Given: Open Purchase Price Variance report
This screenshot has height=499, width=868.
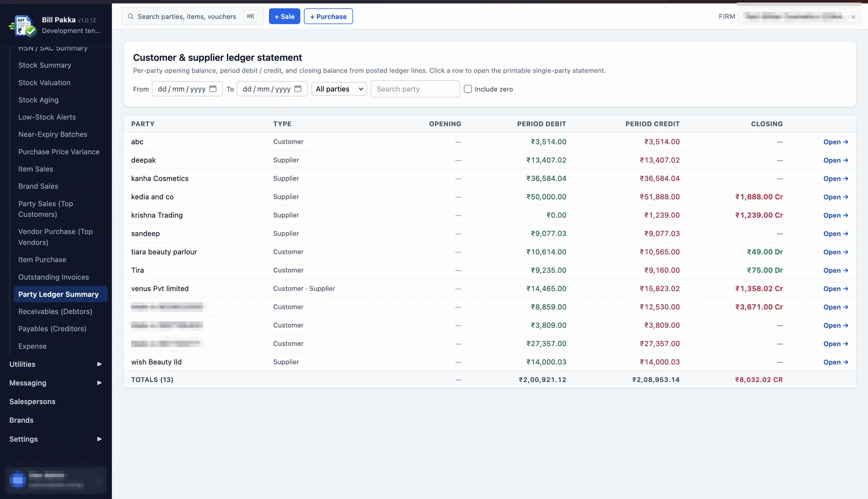Looking at the screenshot, I should [x=59, y=152].
